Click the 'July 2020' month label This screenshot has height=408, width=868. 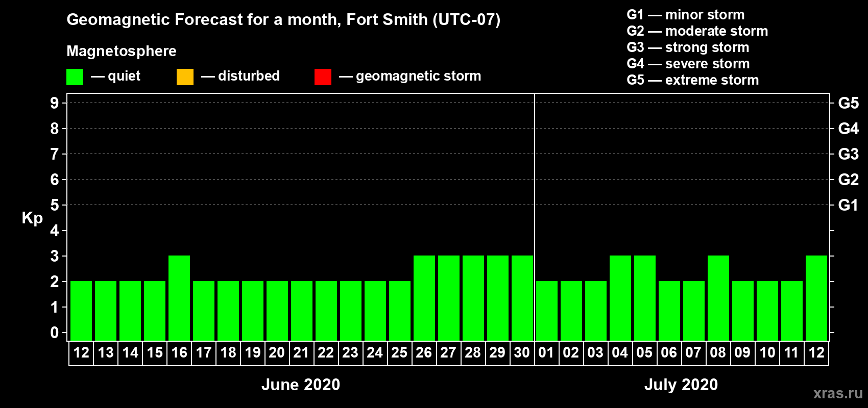point(681,385)
